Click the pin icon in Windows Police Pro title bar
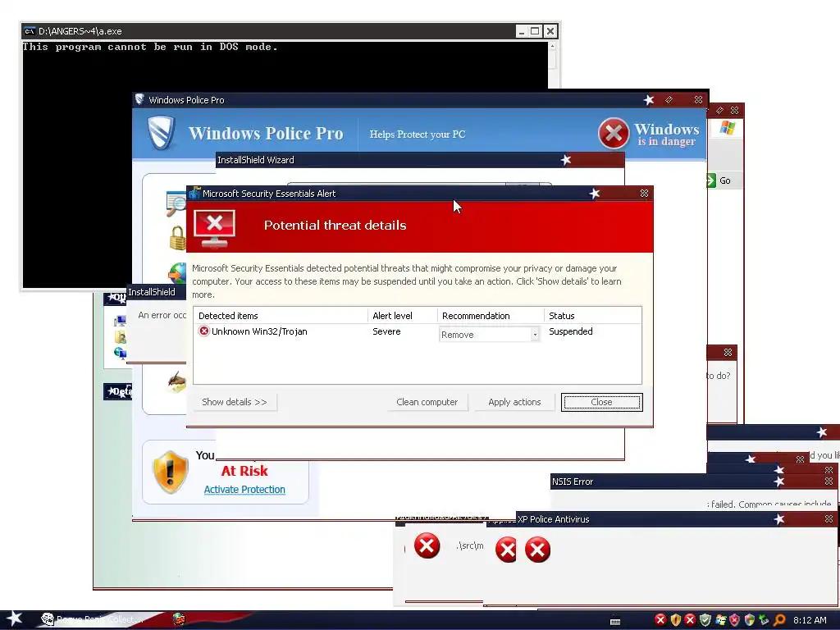This screenshot has height=630, width=840. [x=669, y=99]
